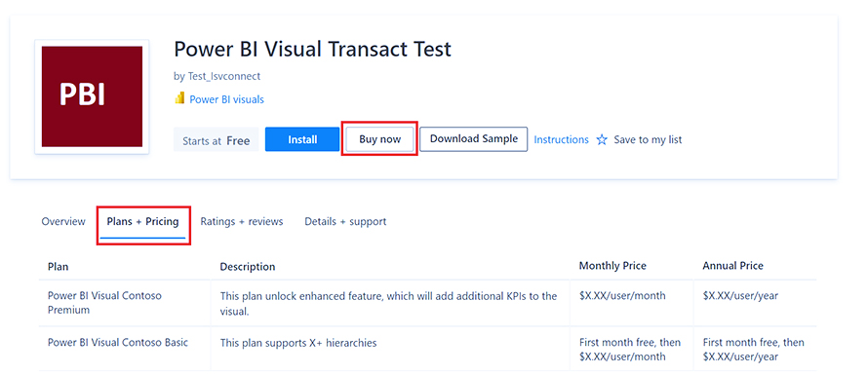The width and height of the screenshot is (868, 375).
Task: Click the Power BI visuals bar-chart icon
Action: 179,99
